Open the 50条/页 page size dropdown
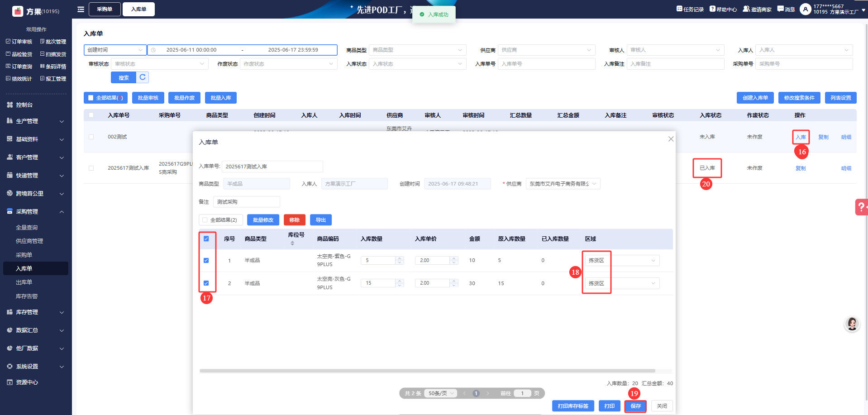 coord(441,393)
